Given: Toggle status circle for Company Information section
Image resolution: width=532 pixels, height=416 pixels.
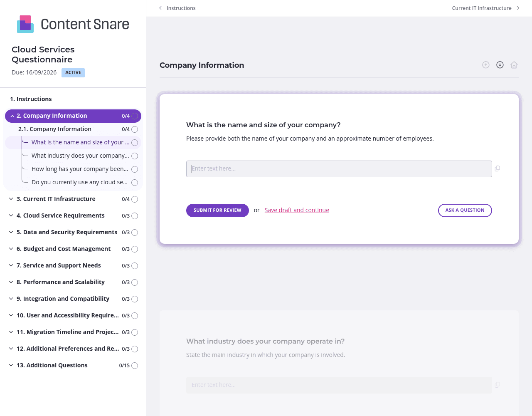Looking at the screenshot, I should (135, 116).
